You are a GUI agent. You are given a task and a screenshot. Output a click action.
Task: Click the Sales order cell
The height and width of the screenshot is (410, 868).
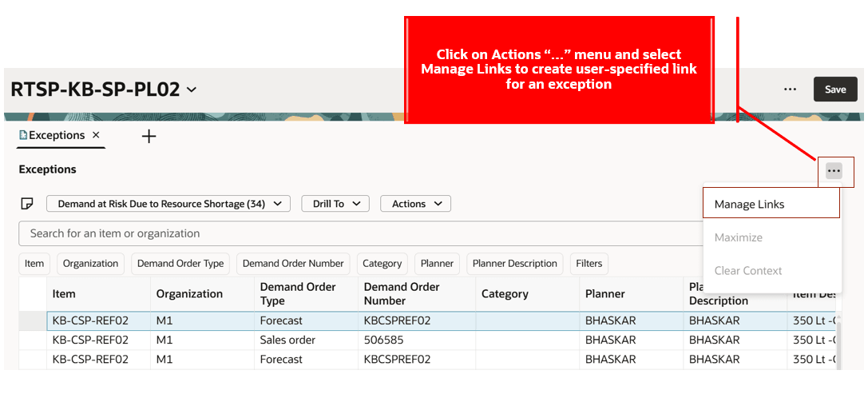[306, 340]
